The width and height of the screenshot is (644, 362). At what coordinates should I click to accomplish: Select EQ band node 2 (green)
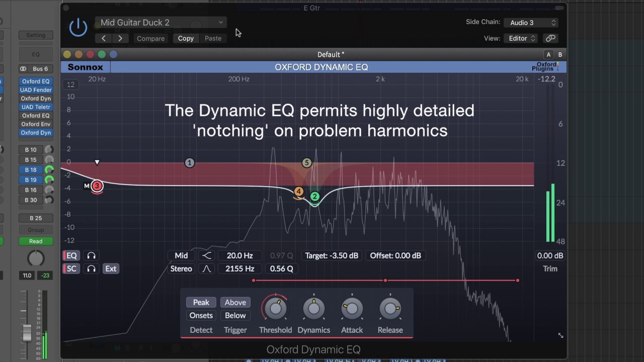tap(314, 196)
